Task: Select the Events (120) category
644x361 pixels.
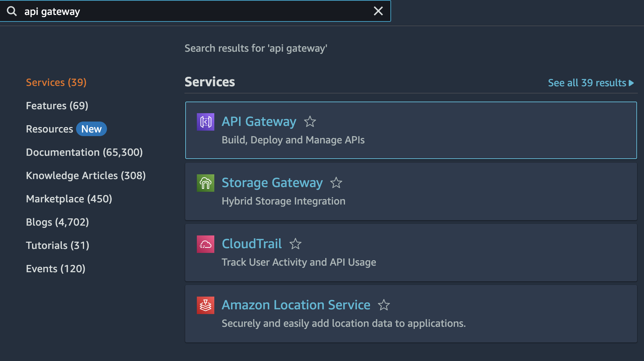Action: [56, 269]
